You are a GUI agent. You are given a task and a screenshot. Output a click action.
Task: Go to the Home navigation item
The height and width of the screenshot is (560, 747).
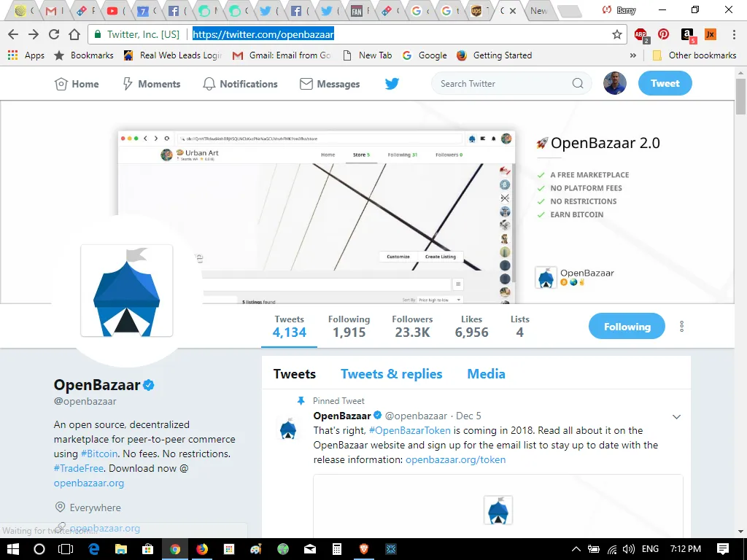pyautogui.click(x=77, y=84)
